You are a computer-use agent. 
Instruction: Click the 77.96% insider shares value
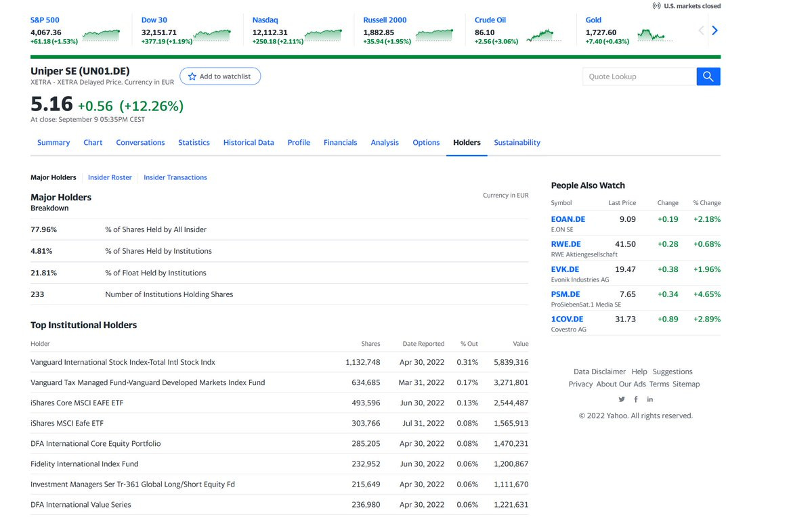[43, 229]
